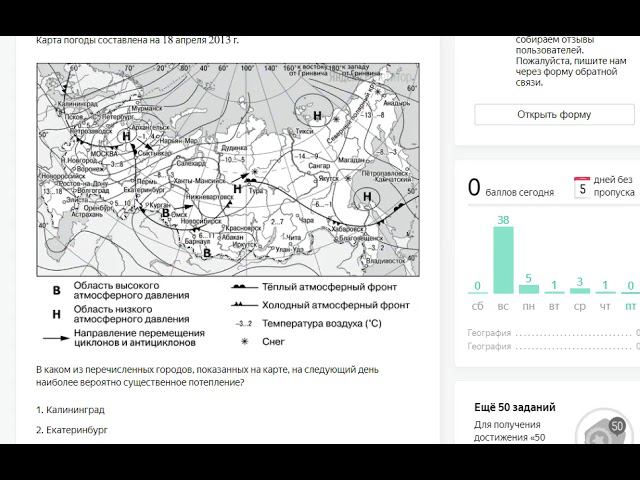This screenshot has width=640, height=480.
Task: Click the movement direction arrow in legend
Action: coord(56,338)
